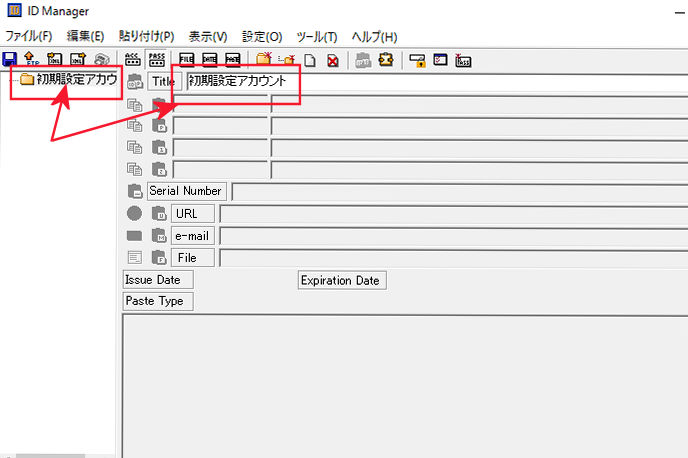Open the ヘルプ(H) menu

point(375,36)
